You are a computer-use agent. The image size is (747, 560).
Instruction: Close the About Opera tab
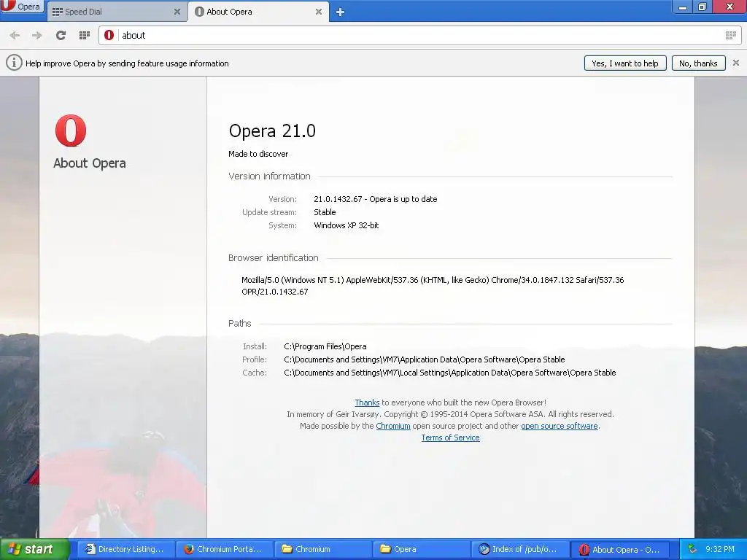[x=319, y=12]
